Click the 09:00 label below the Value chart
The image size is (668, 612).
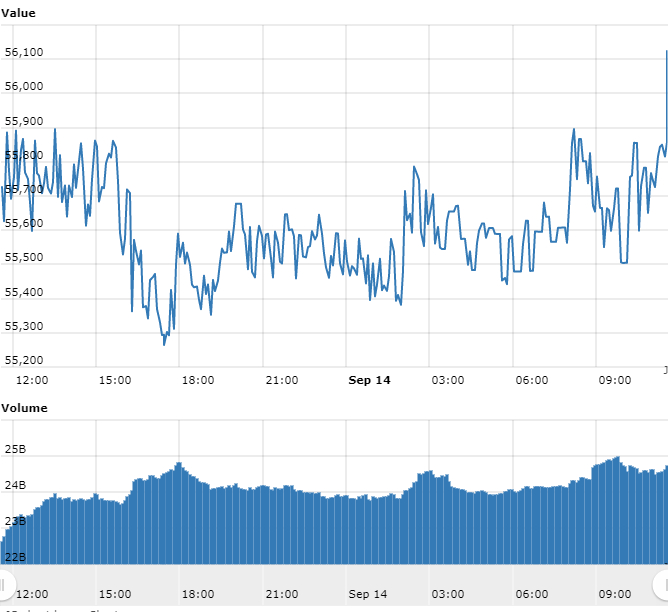615,380
